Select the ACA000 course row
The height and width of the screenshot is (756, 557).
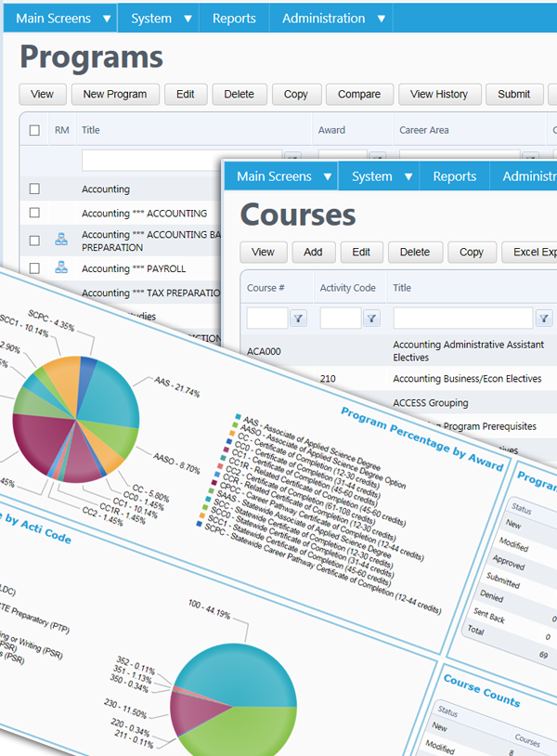(398, 351)
